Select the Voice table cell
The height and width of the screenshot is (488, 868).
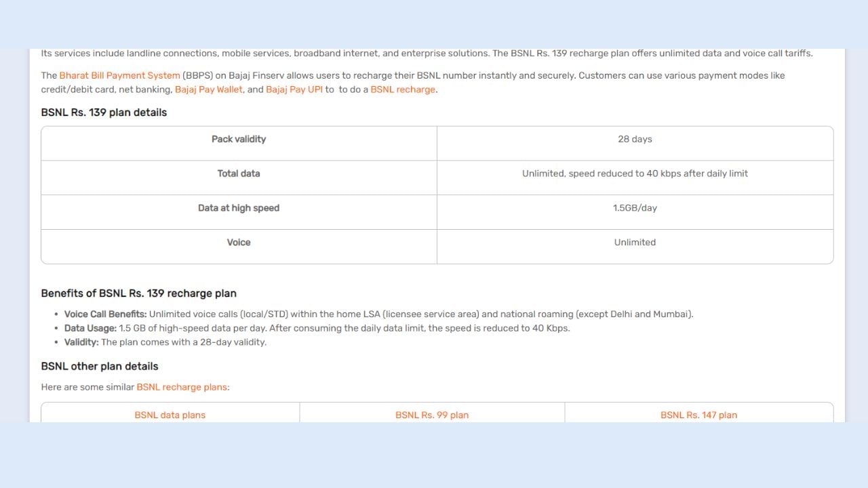239,246
